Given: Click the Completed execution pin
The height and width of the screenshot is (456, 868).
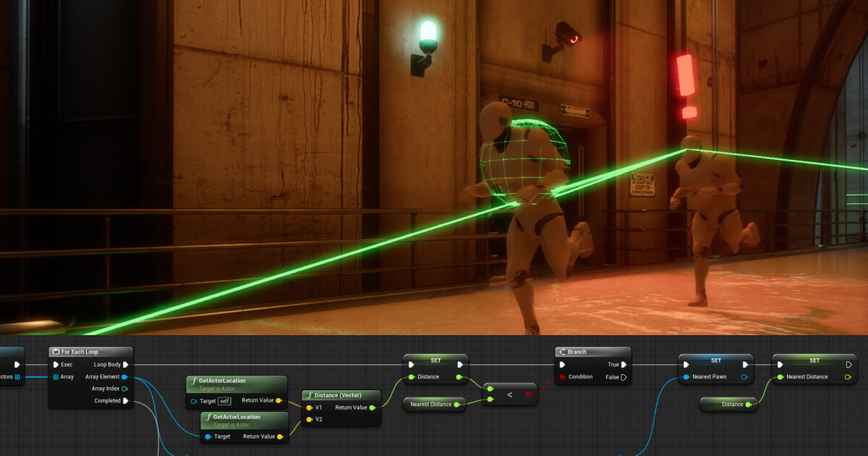Looking at the screenshot, I should [x=125, y=401].
